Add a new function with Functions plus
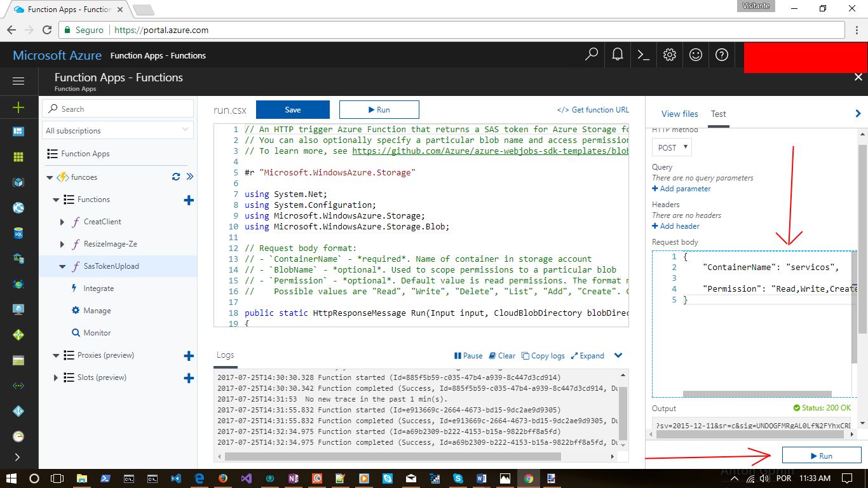The width and height of the screenshot is (868, 488). pyautogui.click(x=189, y=200)
